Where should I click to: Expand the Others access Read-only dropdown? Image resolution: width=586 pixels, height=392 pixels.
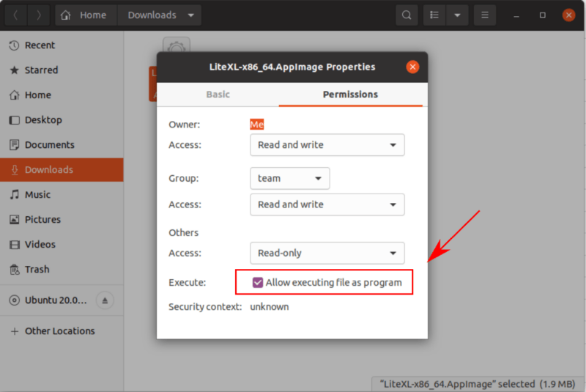[327, 253]
